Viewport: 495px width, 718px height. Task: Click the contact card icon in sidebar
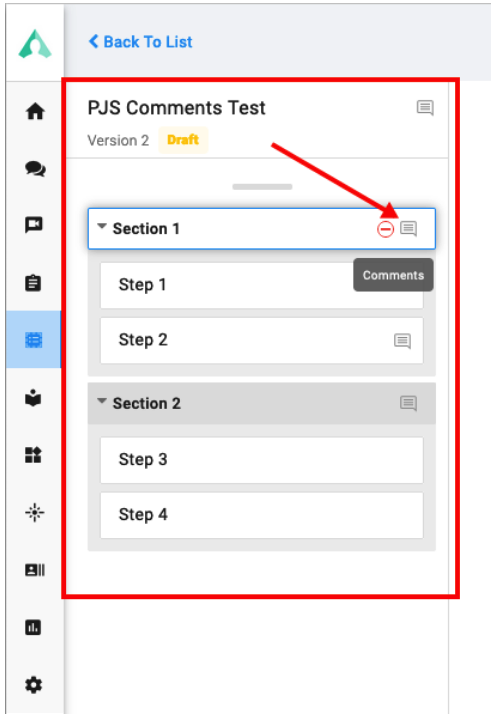35,570
